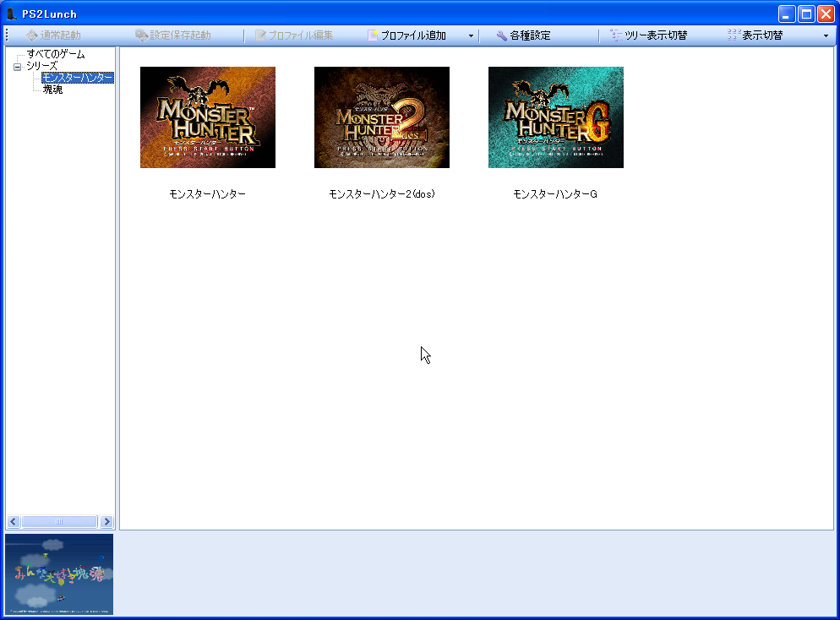
Task: Select the Monster Hunter 2 dos thumbnail
Action: point(382,117)
